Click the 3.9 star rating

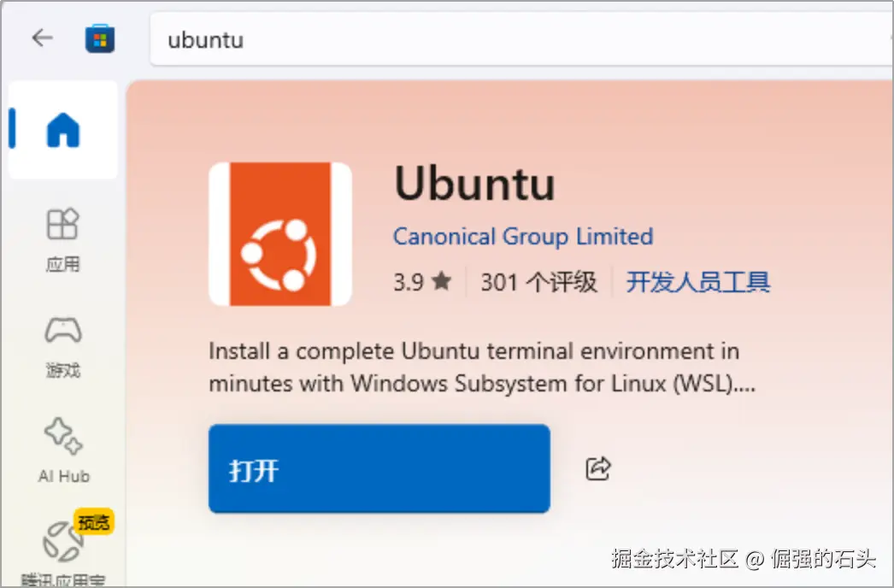pyautogui.click(x=422, y=282)
